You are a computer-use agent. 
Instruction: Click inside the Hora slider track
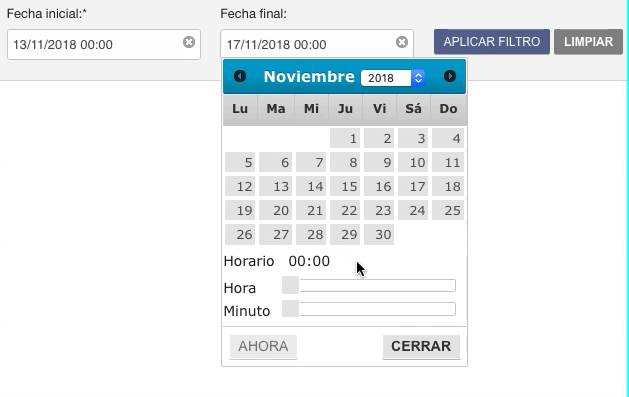(377, 286)
